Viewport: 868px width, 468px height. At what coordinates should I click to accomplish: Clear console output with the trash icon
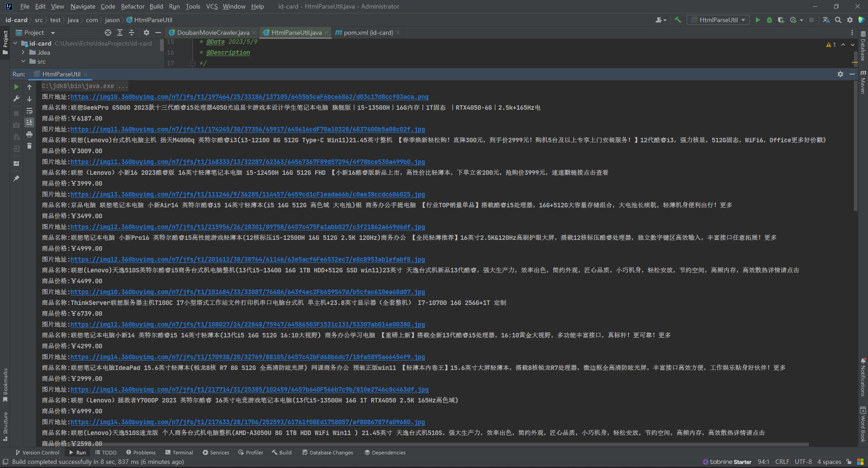[x=29, y=146]
